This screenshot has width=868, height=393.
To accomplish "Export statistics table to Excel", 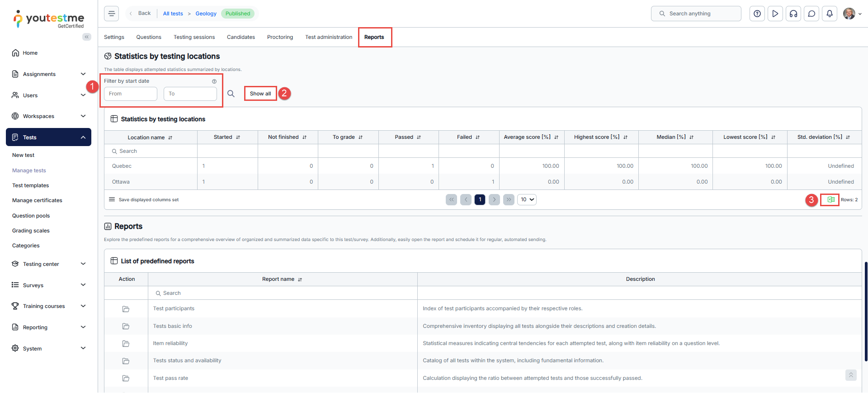I will point(830,199).
